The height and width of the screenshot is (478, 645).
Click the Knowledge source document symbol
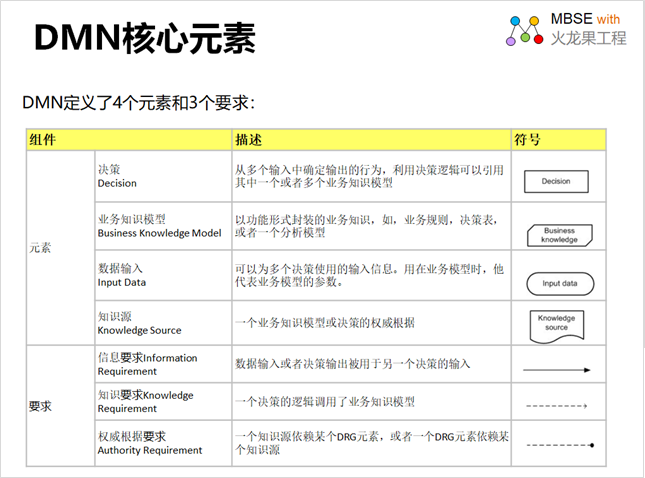[557, 327]
